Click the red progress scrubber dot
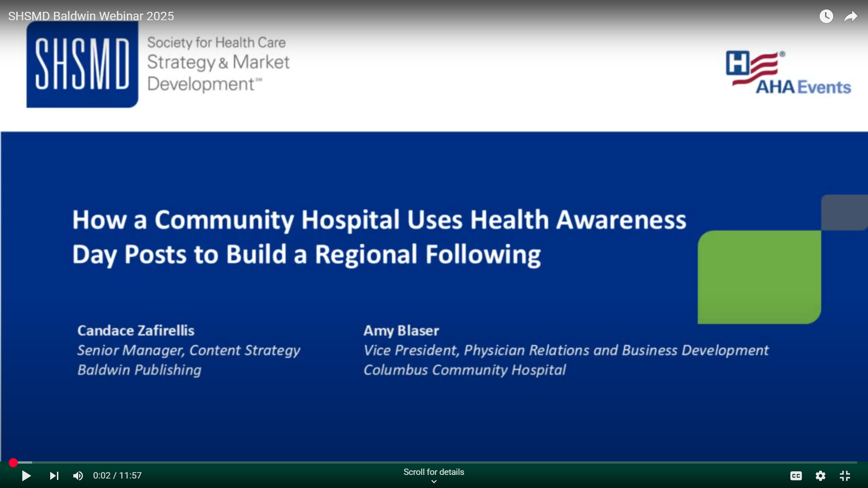The width and height of the screenshot is (868, 488). (x=13, y=463)
